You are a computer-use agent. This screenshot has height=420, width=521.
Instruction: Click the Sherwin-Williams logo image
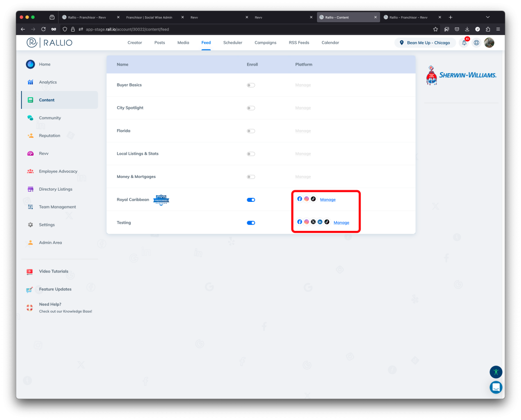point(460,74)
